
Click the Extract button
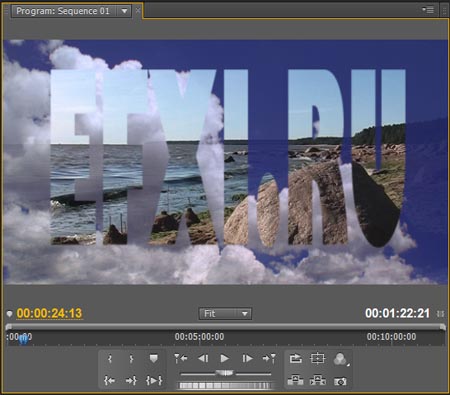tap(318, 380)
